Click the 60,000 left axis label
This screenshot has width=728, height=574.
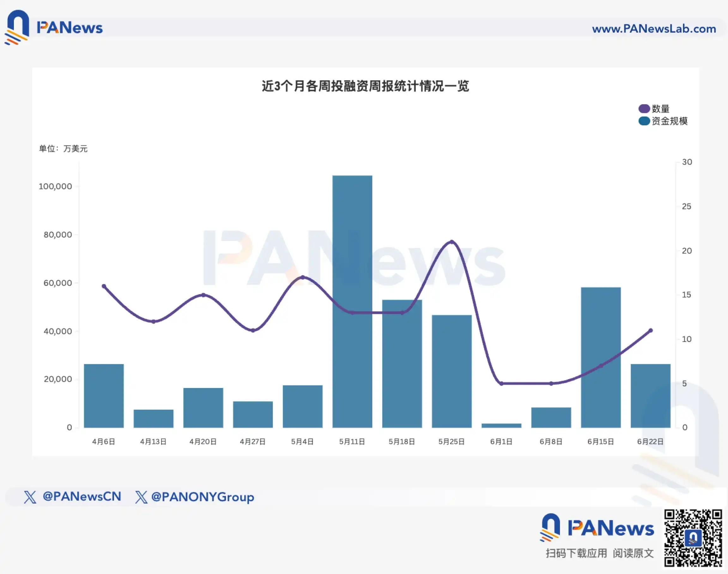(x=58, y=283)
